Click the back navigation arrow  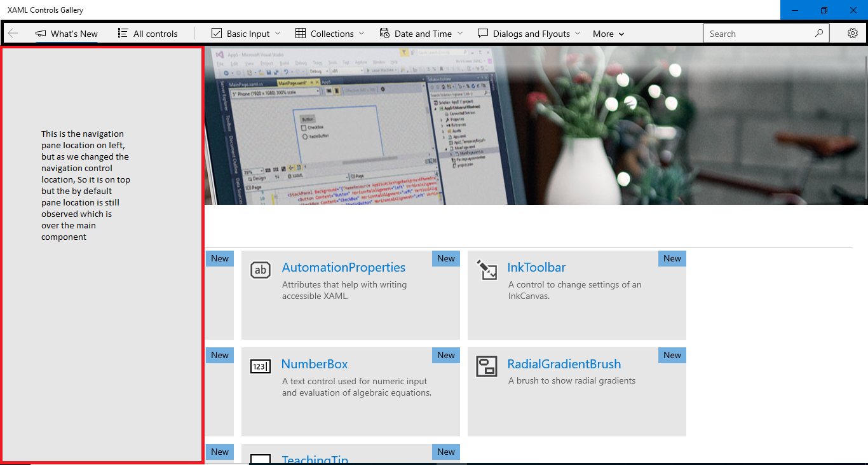pyautogui.click(x=13, y=33)
